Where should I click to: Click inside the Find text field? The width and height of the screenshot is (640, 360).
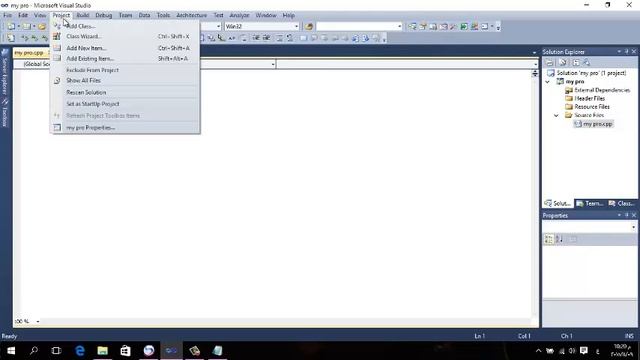(x=356, y=27)
